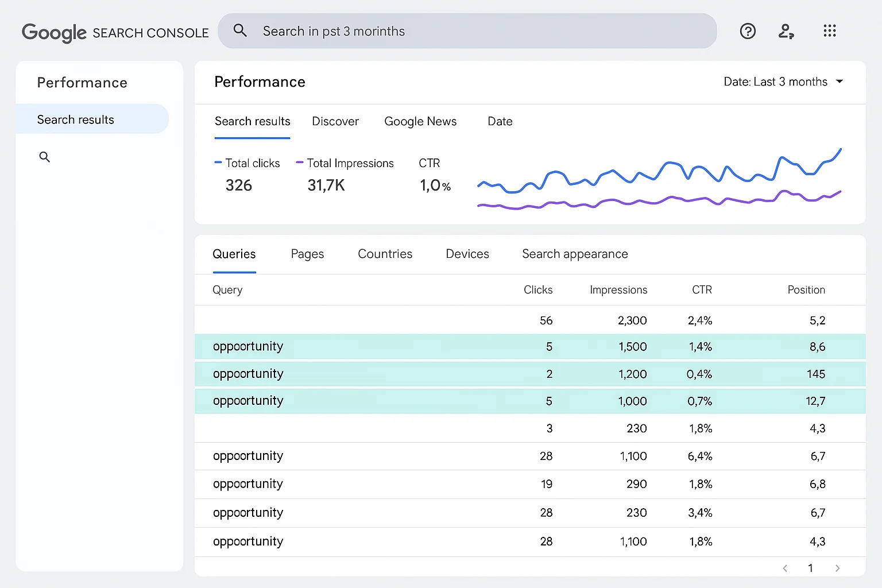Click the account profile icon
Screen dimensions: 882x588
click(786, 31)
